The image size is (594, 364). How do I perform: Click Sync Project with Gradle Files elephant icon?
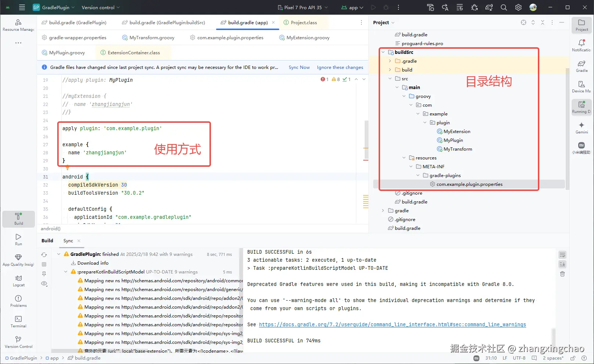(489, 7)
